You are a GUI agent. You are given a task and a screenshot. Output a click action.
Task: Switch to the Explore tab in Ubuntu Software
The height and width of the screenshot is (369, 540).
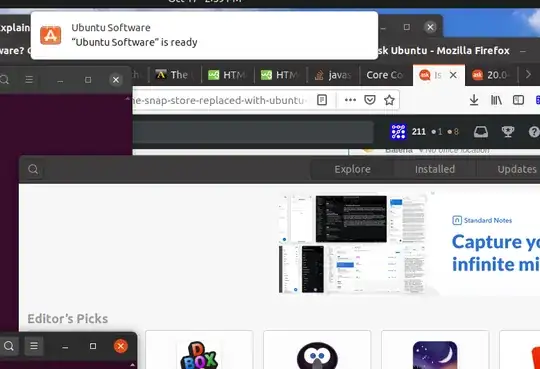click(352, 169)
